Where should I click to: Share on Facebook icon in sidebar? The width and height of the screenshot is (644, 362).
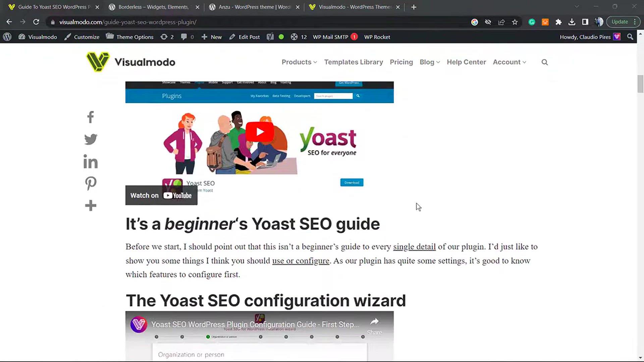(x=90, y=117)
